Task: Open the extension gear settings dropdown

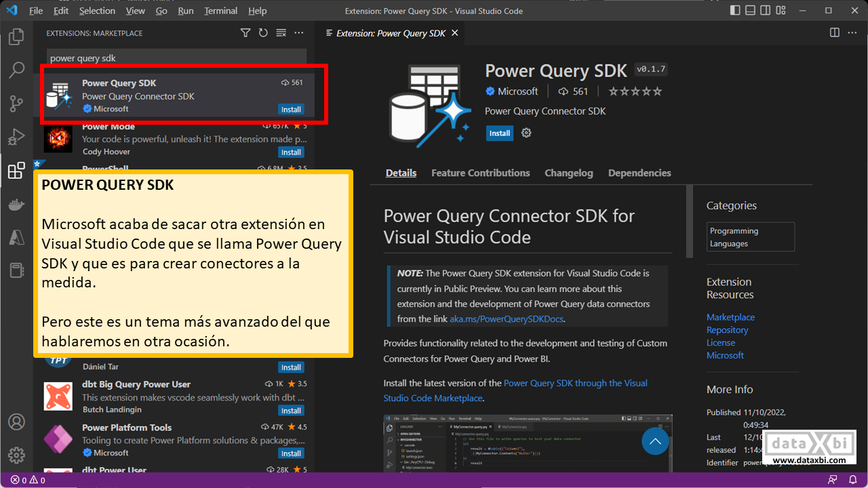Action: (x=526, y=134)
